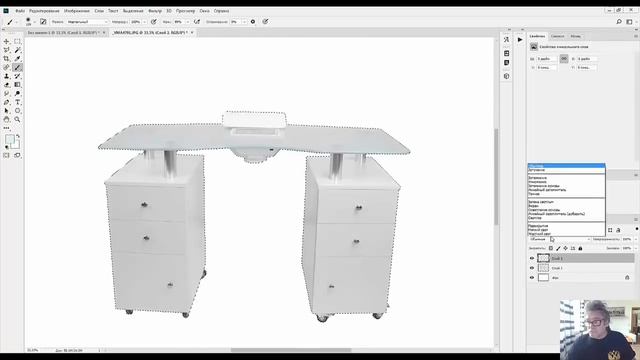Select the Слой 1 layer thumbnail
This screenshot has height=360, width=640.
click(x=543, y=268)
